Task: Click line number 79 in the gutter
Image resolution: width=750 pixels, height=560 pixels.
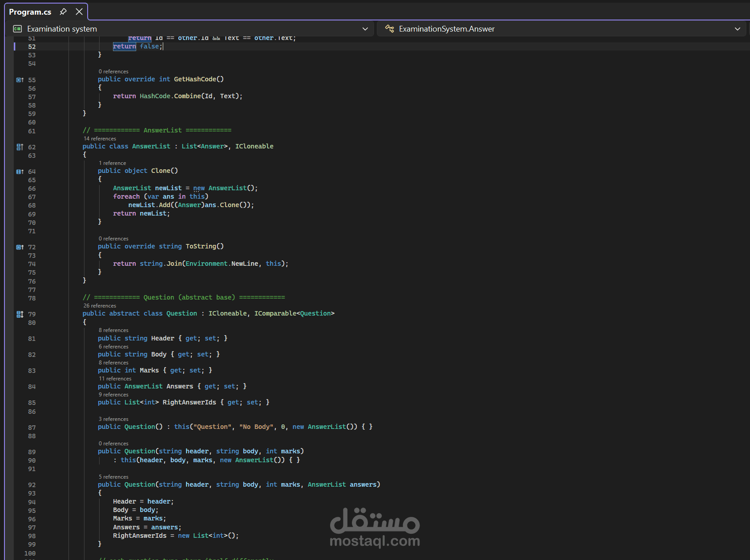Action: tap(32, 314)
